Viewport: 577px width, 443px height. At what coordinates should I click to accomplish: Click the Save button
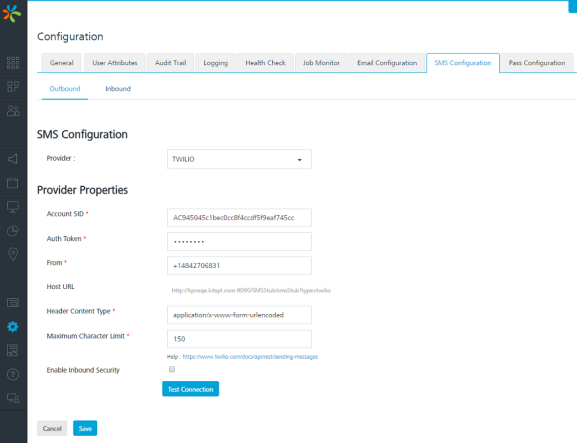85,428
